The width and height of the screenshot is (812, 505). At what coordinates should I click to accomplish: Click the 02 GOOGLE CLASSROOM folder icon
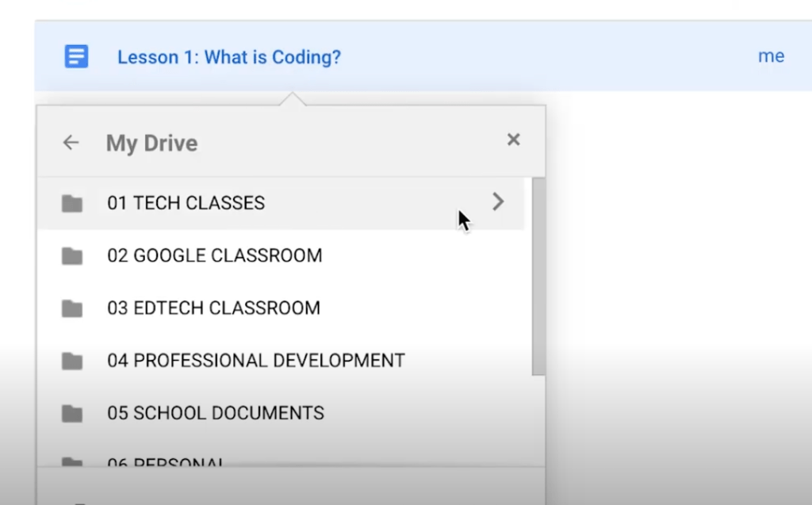[72, 256]
